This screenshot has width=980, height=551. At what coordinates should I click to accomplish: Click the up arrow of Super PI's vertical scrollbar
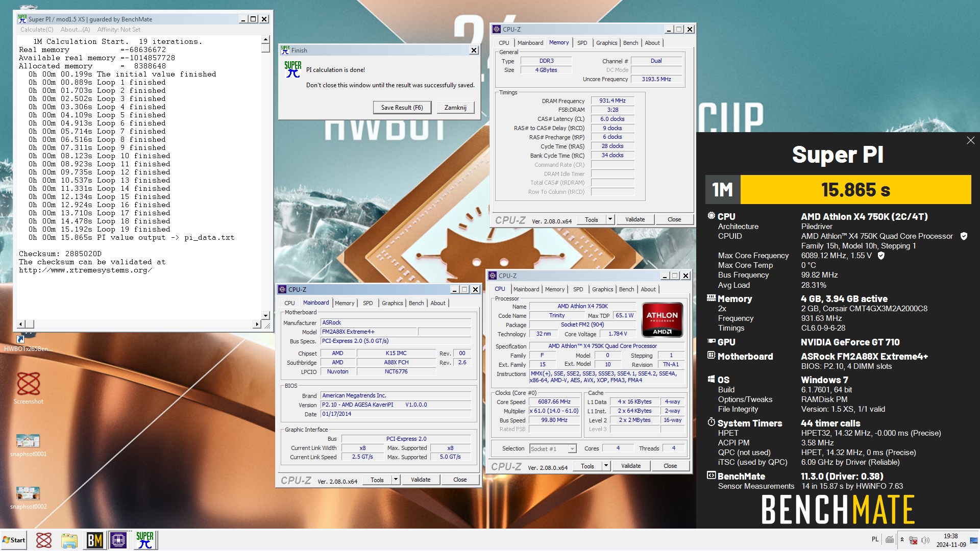[x=265, y=40]
